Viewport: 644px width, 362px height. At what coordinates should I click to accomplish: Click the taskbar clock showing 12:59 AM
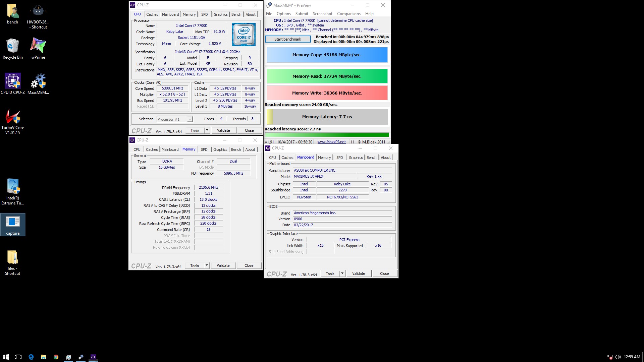tap(632, 357)
